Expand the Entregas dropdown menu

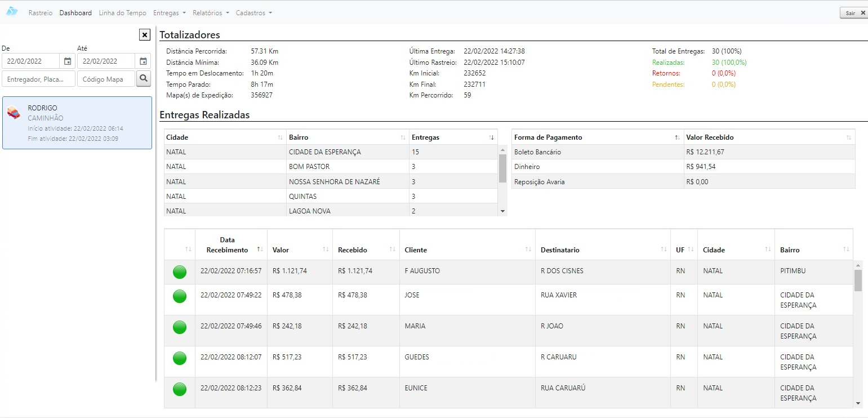click(169, 13)
